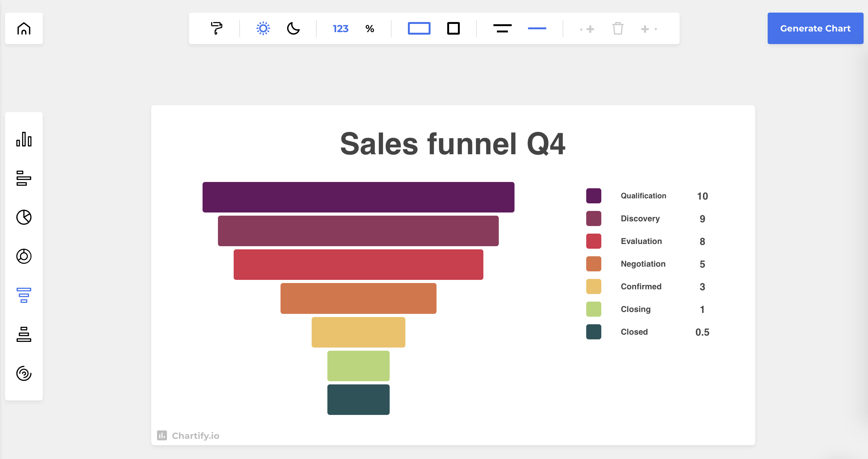Go to the home page icon
This screenshot has height=459, width=868.
[x=24, y=28]
